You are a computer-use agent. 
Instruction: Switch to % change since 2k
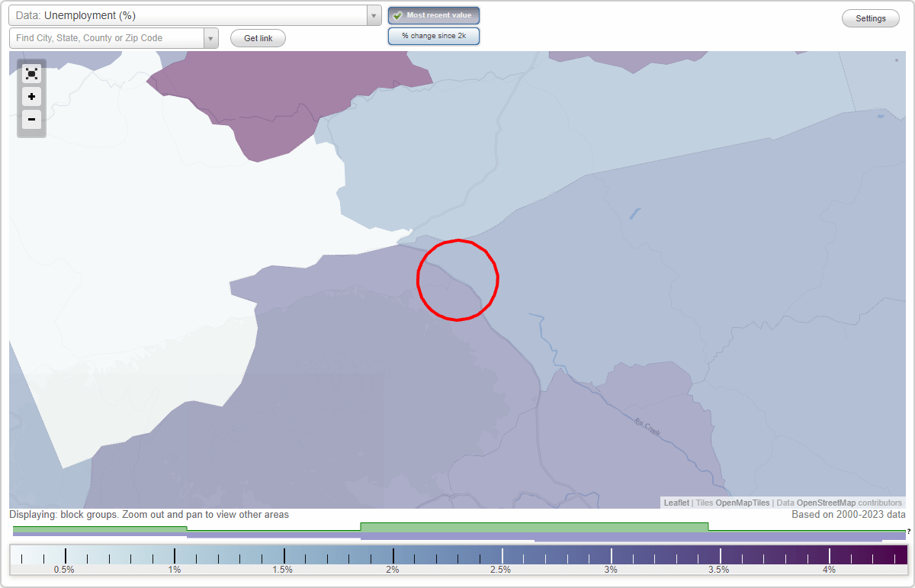pyautogui.click(x=434, y=36)
